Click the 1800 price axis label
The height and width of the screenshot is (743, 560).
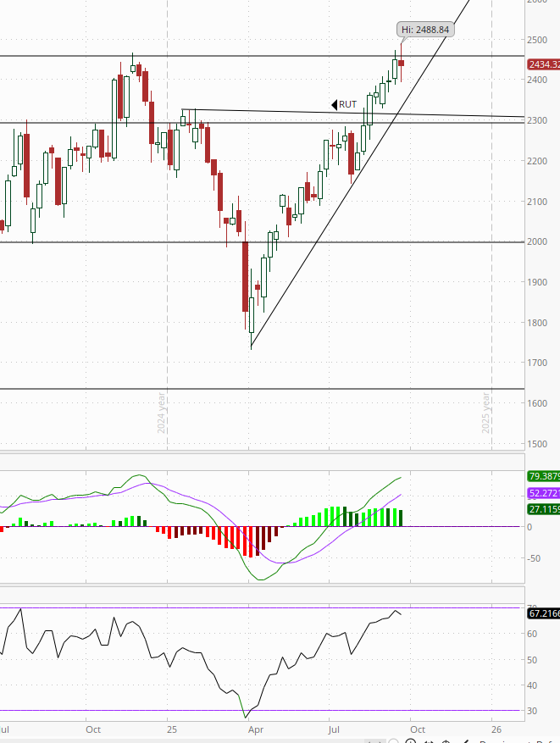point(537,323)
